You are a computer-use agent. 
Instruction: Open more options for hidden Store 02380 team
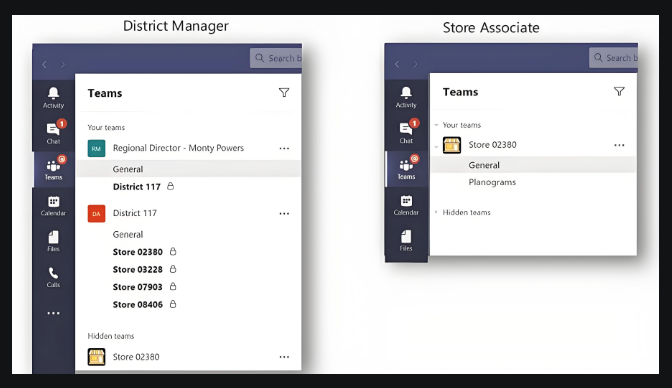point(284,357)
